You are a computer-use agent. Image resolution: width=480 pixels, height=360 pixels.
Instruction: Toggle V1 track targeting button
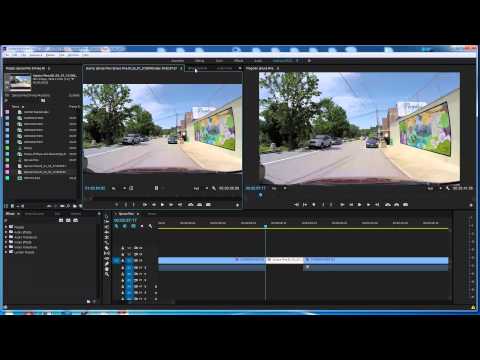(x=130, y=260)
